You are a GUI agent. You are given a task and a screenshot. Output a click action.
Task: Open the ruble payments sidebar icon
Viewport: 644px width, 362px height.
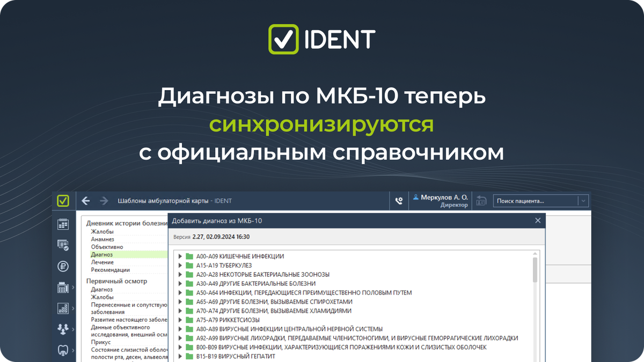tap(63, 266)
